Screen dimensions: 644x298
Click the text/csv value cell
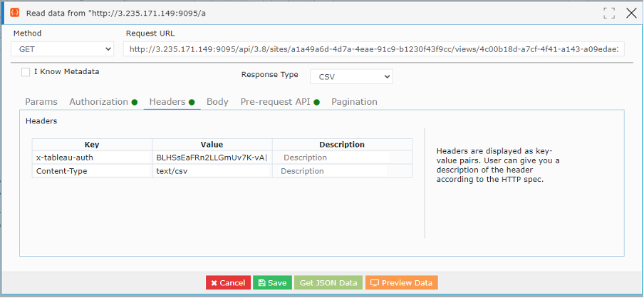pyautogui.click(x=212, y=171)
